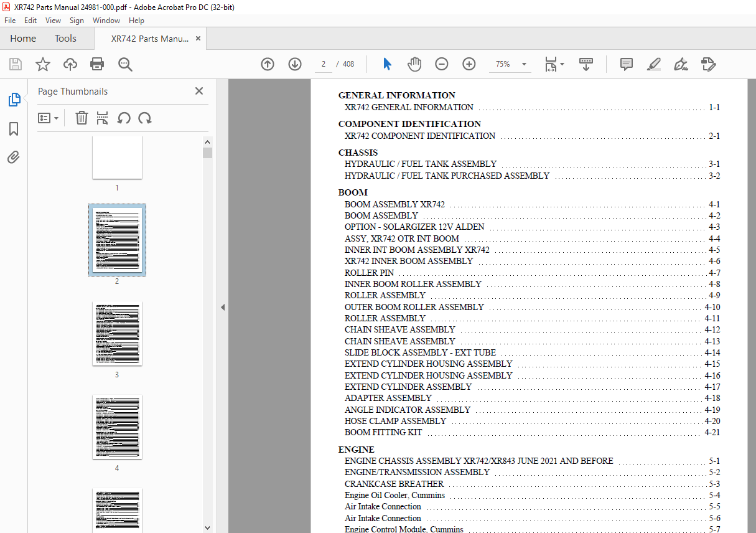Toggle the Page Thumbnails panel button

click(x=14, y=100)
